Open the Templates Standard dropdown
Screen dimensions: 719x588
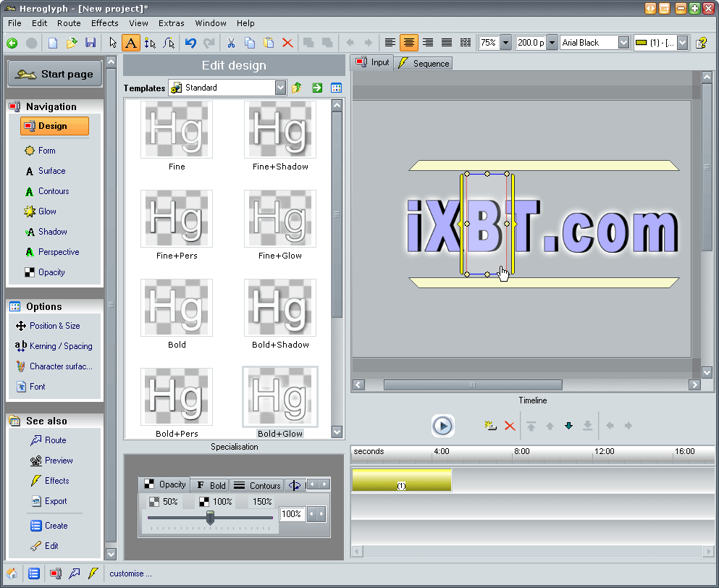[x=281, y=88]
